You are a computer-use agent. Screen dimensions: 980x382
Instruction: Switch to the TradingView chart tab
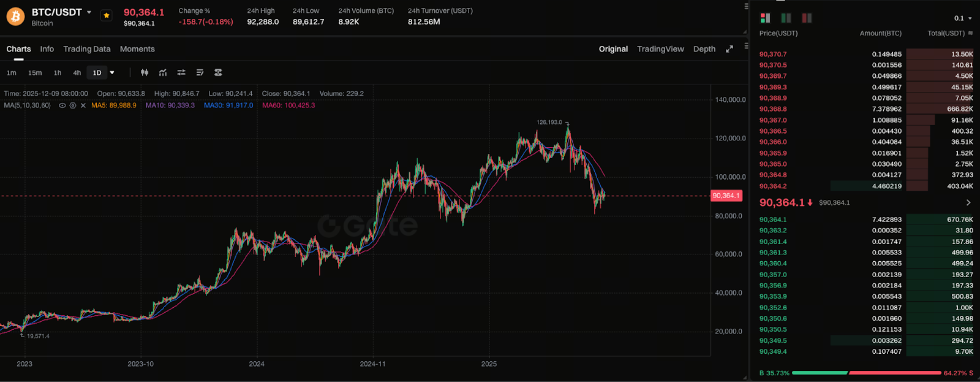[x=660, y=49]
